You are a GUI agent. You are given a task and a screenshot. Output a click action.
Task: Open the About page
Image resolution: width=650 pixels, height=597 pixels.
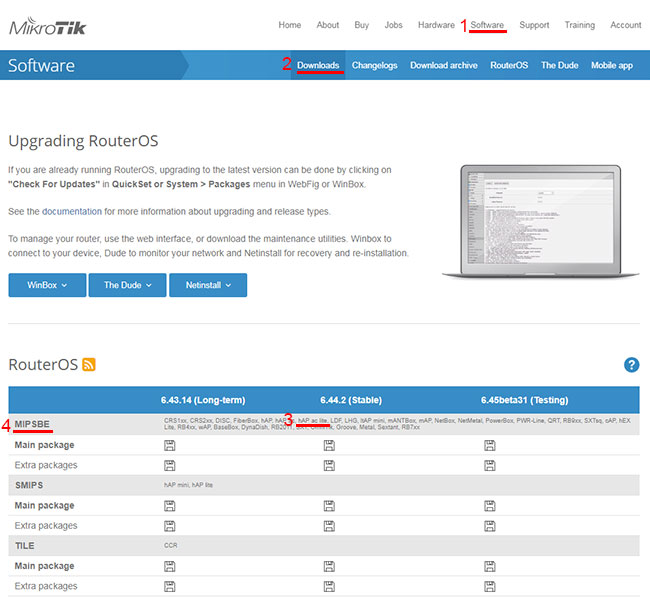328,25
